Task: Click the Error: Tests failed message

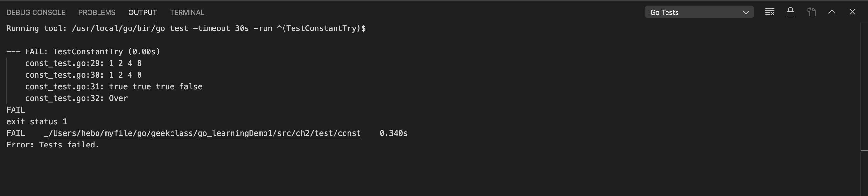Action: (x=53, y=145)
